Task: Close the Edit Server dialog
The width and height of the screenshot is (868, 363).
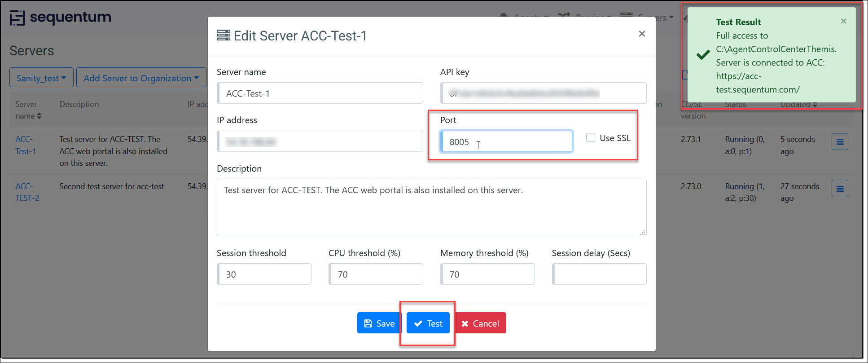Action: (642, 34)
